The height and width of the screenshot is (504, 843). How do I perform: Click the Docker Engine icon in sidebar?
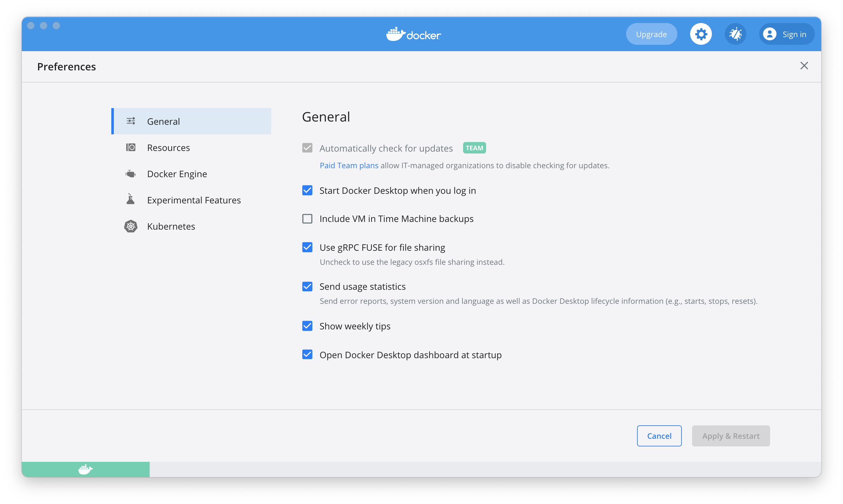tap(130, 174)
